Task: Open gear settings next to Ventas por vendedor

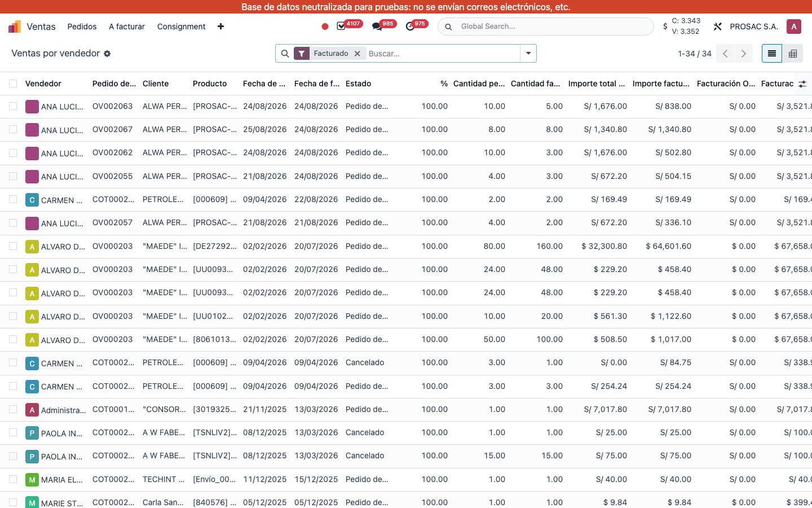Action: coord(107,54)
